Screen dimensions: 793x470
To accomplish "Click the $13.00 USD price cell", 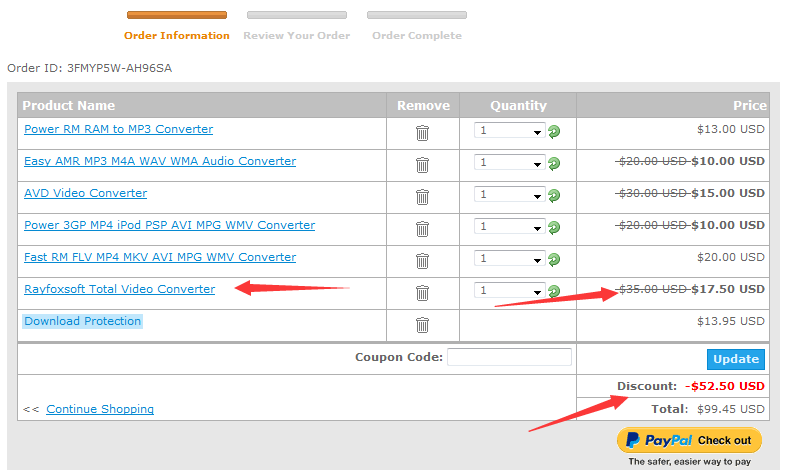I will (730, 129).
